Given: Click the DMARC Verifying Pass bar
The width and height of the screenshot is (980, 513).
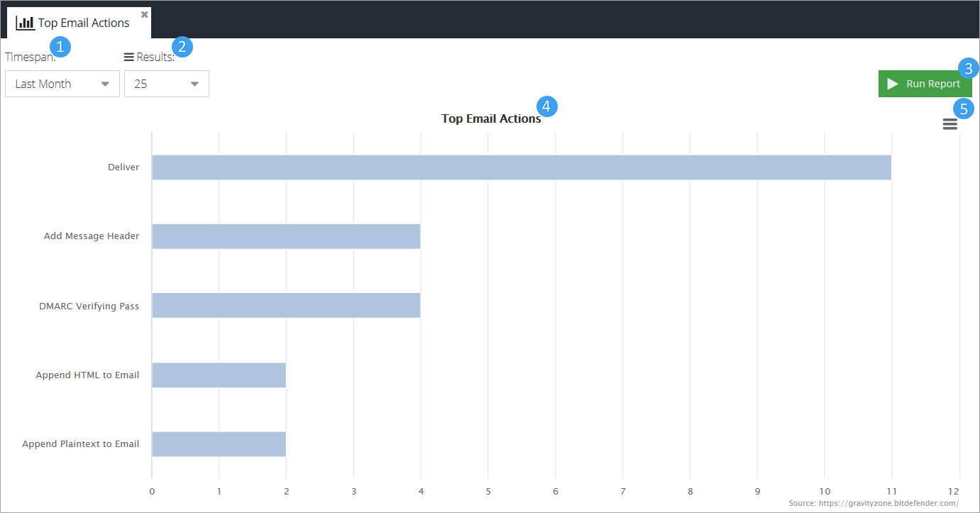Looking at the screenshot, I should click(286, 306).
